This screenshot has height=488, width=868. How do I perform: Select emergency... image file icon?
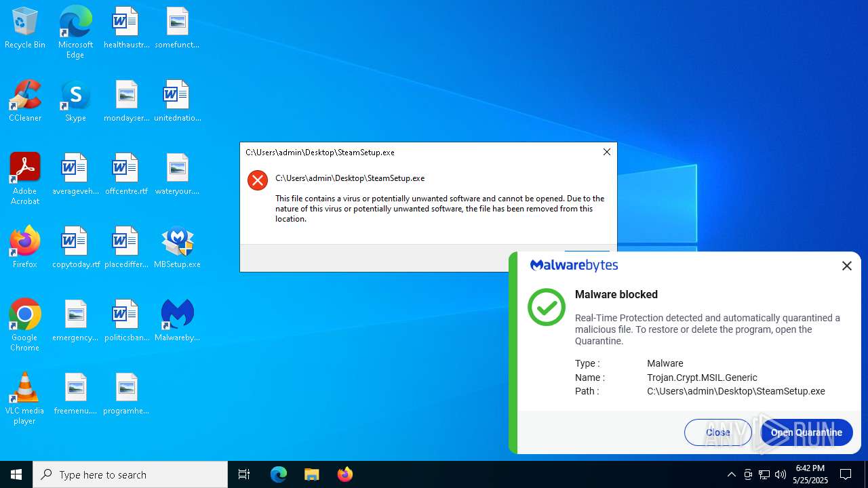[75, 321]
